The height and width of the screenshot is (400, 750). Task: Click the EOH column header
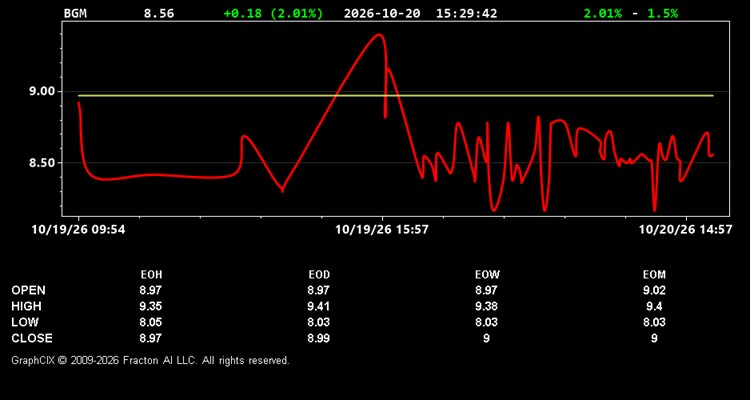151,275
